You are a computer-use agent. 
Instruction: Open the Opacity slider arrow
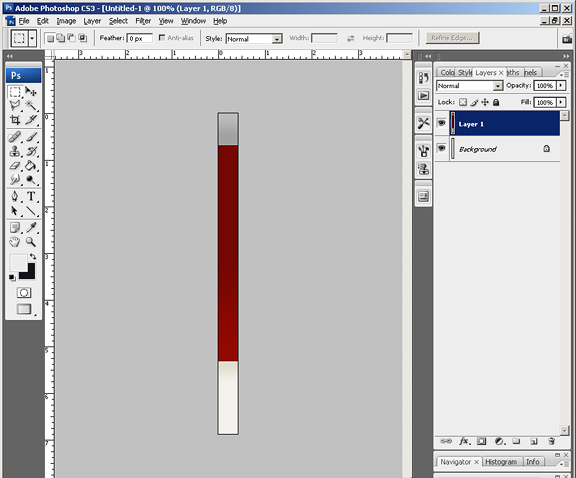[561, 86]
